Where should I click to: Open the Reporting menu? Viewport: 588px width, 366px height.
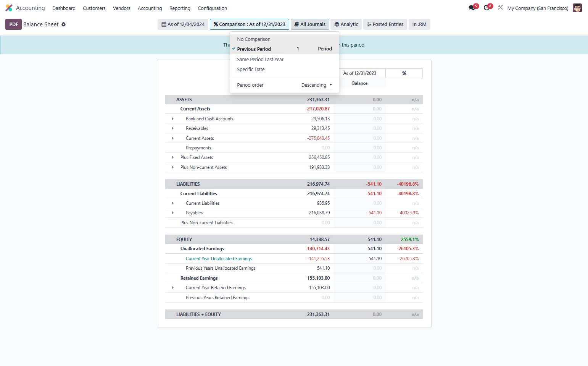pyautogui.click(x=180, y=8)
